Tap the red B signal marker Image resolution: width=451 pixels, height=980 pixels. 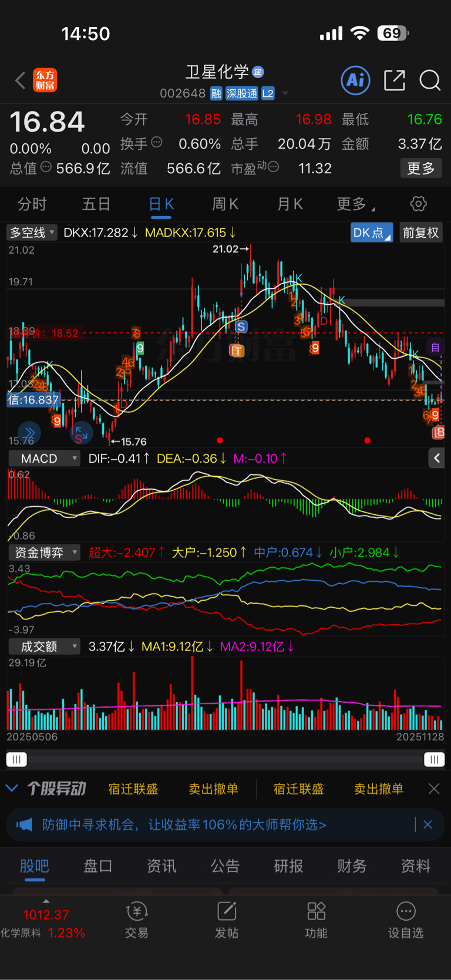click(438, 433)
